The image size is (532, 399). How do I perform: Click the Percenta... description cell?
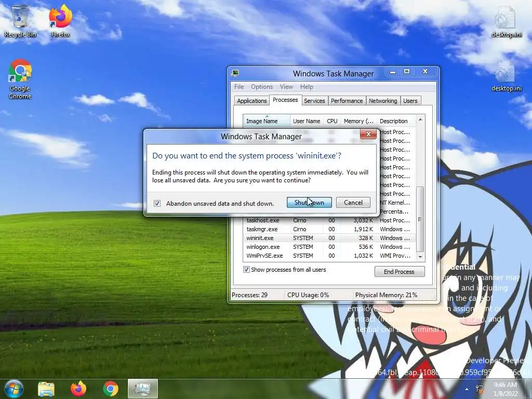coord(395,211)
